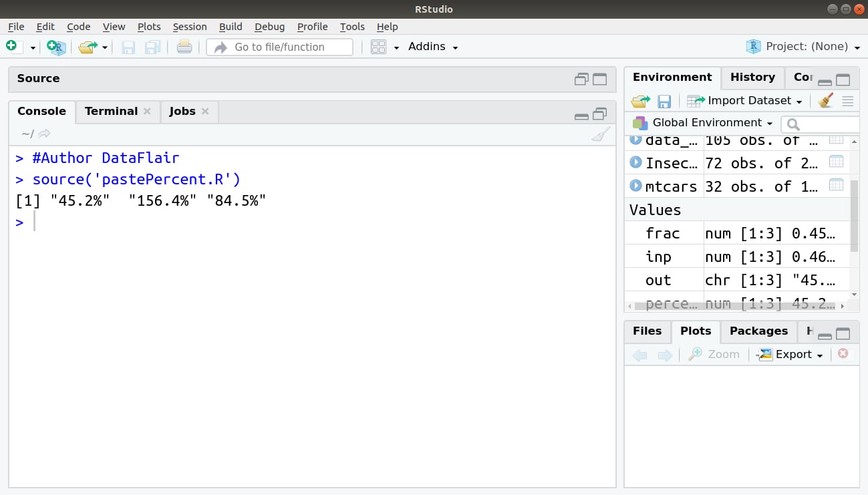
Task: Open the Code menu
Action: coord(78,27)
